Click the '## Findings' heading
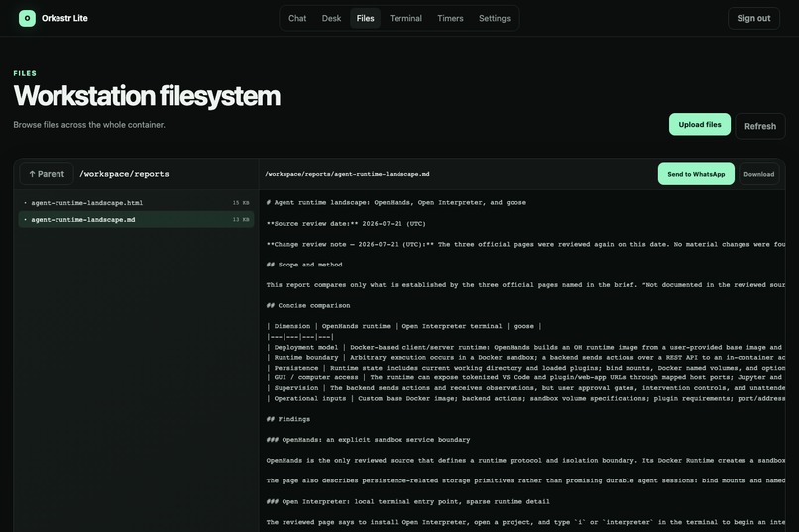Screen dimensions: 799x532 [x=287, y=419]
